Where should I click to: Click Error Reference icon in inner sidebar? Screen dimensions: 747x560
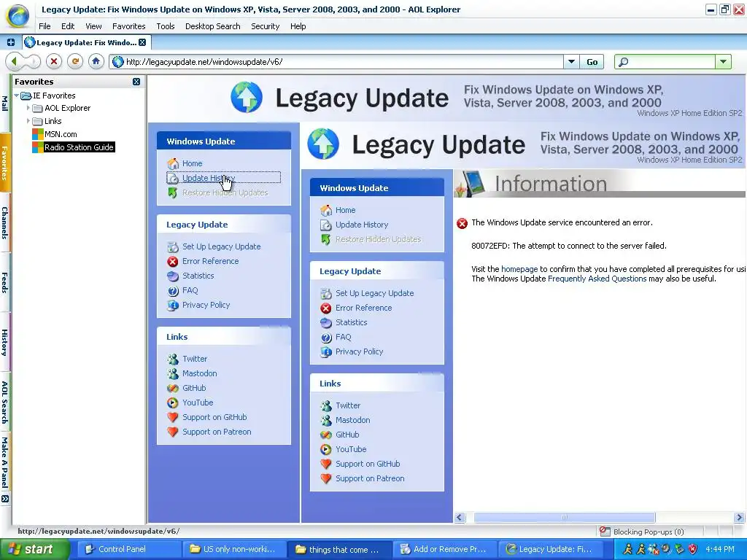click(326, 308)
